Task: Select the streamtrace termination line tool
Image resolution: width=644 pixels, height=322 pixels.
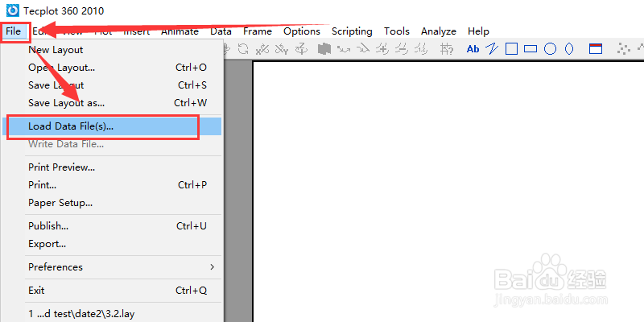Action: pos(364,49)
